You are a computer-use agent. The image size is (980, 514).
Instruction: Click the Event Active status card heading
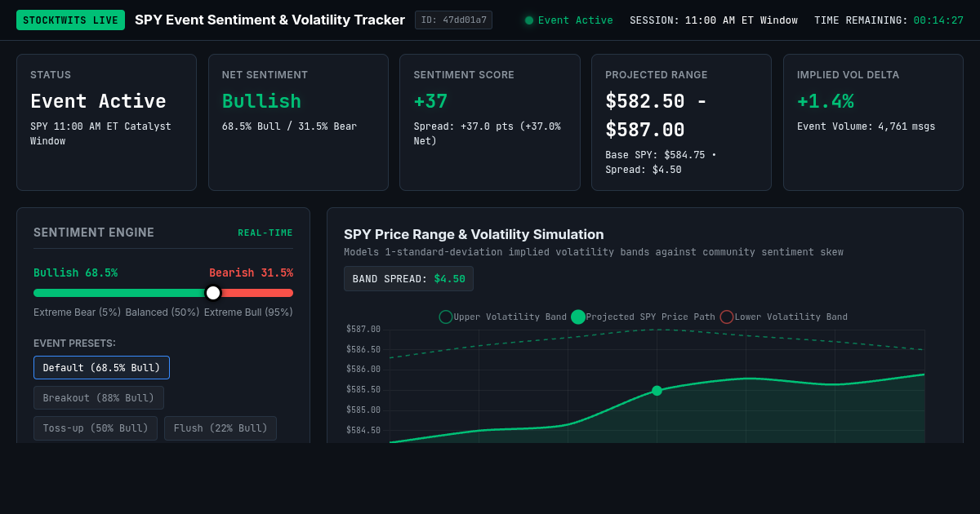[98, 102]
